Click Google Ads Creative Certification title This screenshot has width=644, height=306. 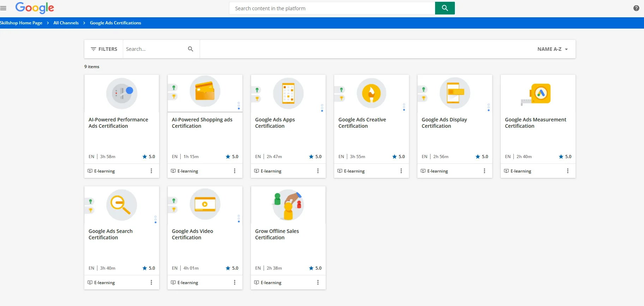tap(362, 123)
